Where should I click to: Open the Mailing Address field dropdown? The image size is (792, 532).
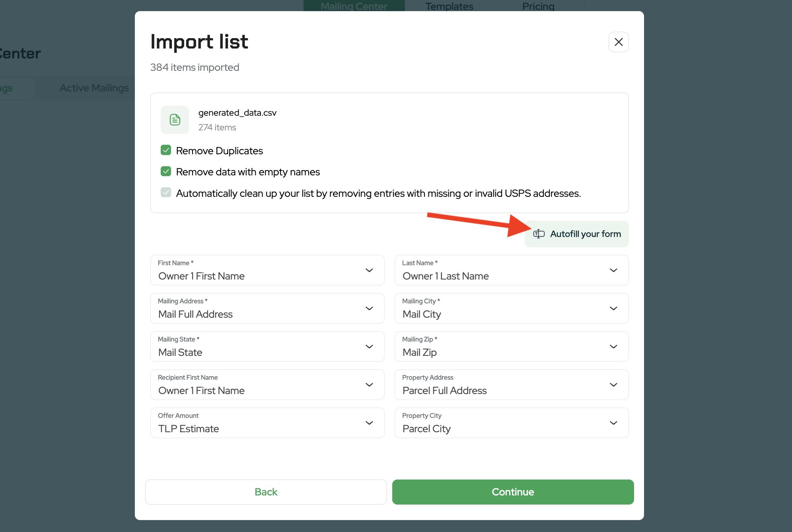(267, 309)
